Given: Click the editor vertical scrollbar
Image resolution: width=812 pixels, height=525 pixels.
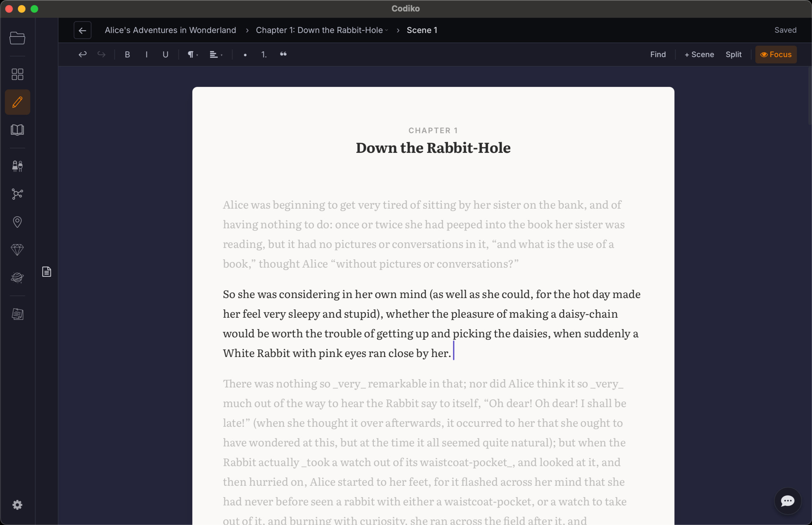Looking at the screenshot, I should (x=809, y=96).
